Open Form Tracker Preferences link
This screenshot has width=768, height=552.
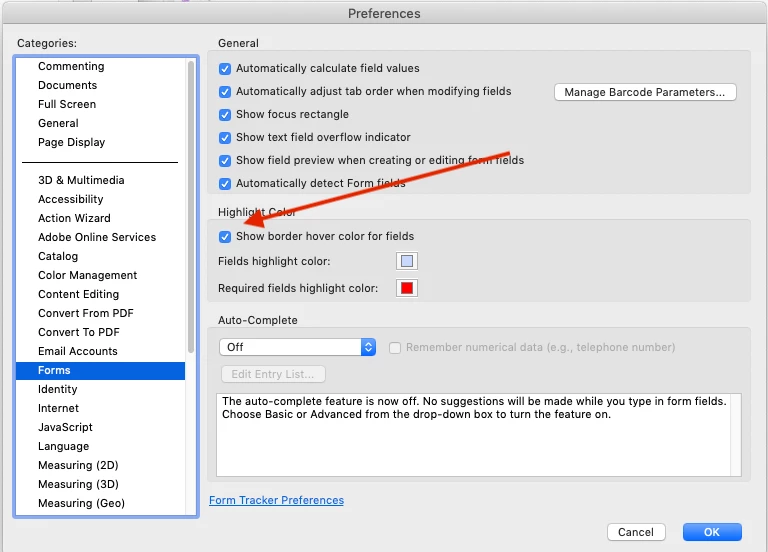(x=276, y=500)
